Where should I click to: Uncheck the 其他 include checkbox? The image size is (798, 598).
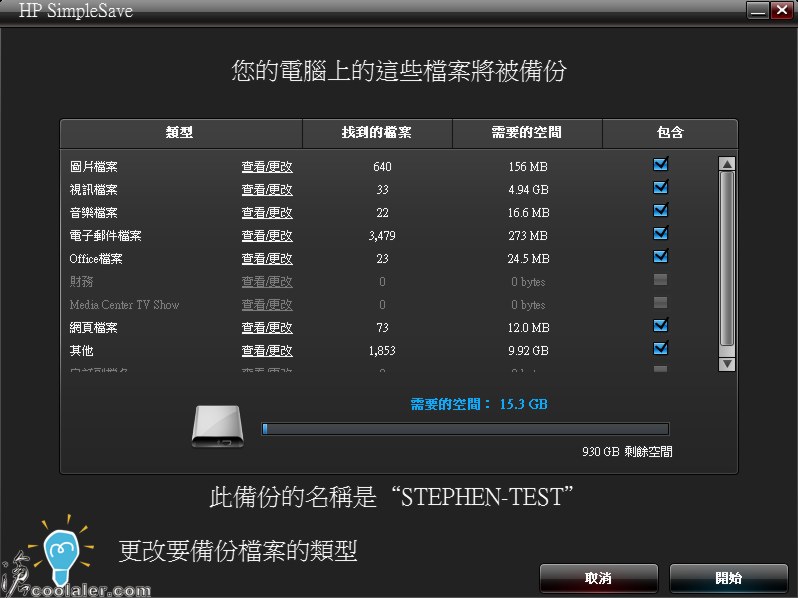pyautogui.click(x=661, y=348)
